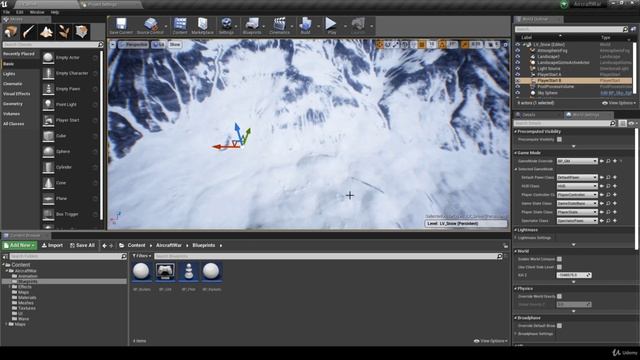Click the Settings toolbar icon
Image resolution: width=640 pixels, height=360 pixels.
click(x=226, y=24)
